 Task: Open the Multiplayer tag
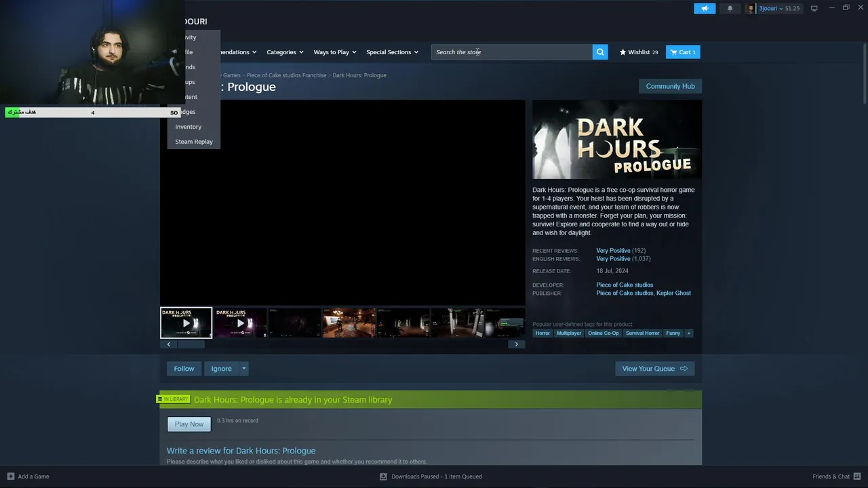(x=569, y=333)
